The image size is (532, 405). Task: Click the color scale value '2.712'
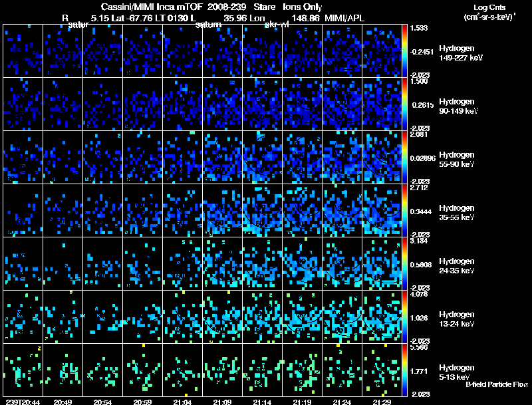coord(419,188)
